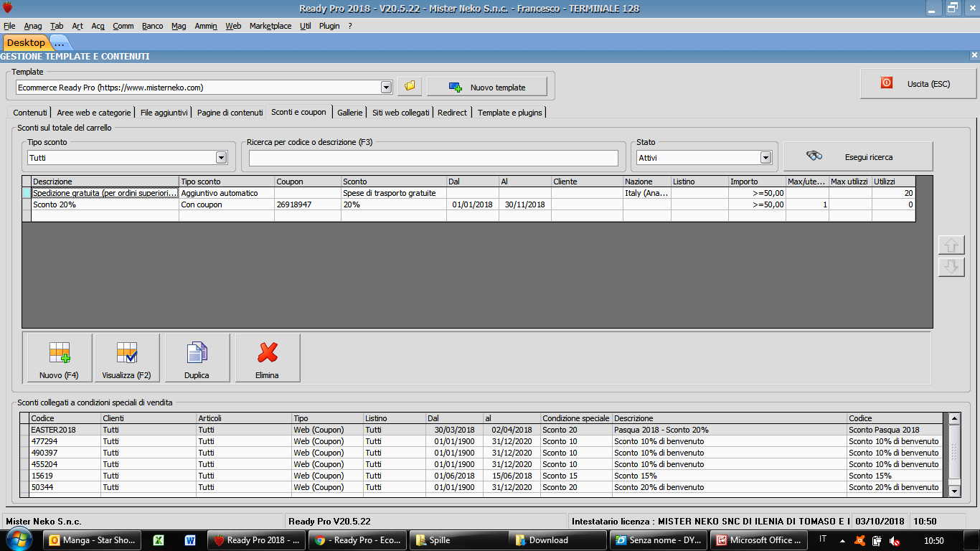This screenshot has width=980, height=551.
Task: Open the Ammin menu
Action: pyautogui.click(x=206, y=26)
